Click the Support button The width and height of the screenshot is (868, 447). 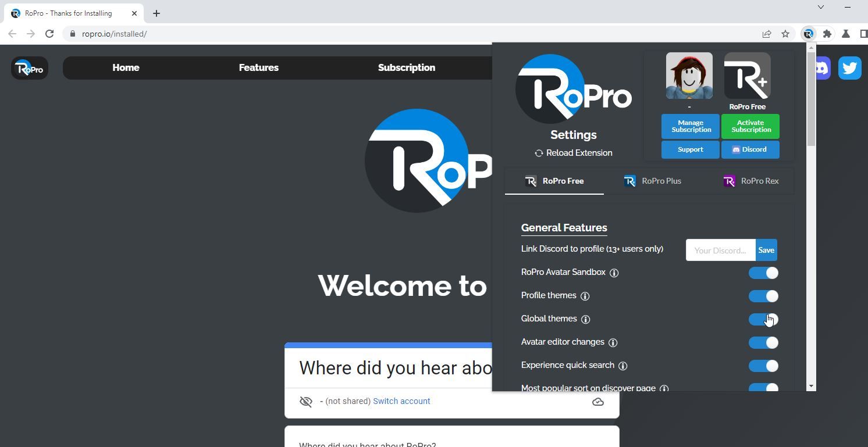(691, 149)
